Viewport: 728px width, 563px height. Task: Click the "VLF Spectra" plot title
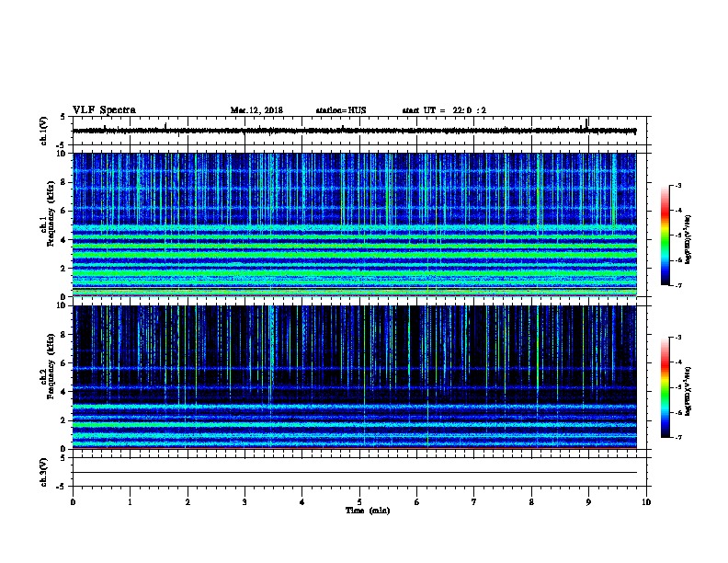[105, 110]
